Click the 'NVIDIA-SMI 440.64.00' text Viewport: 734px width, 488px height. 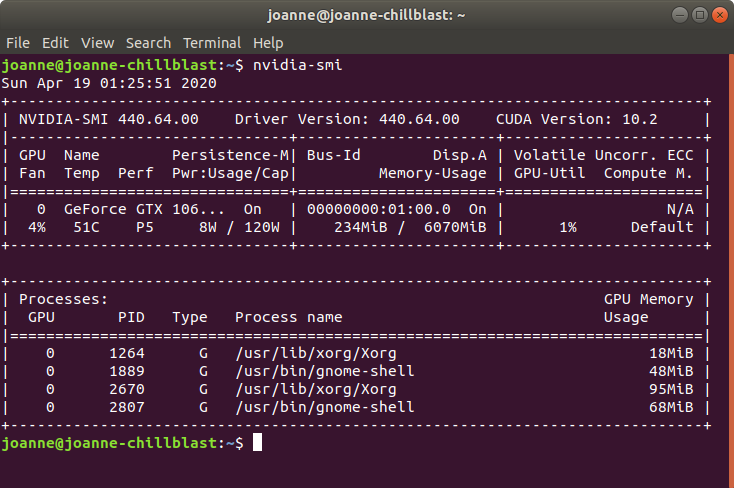[109, 119]
